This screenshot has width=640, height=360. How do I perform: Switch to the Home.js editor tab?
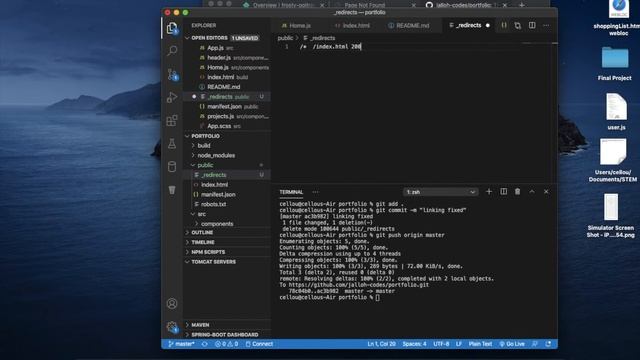297,25
